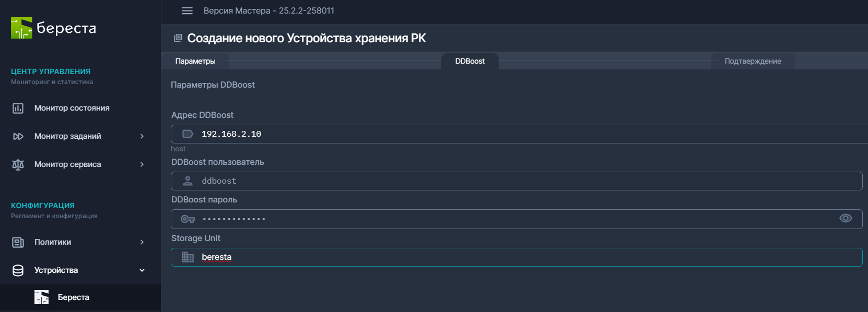Click the user icon in DDBoost пользователь field
Viewport: 868px width, 312px height.
(187, 181)
